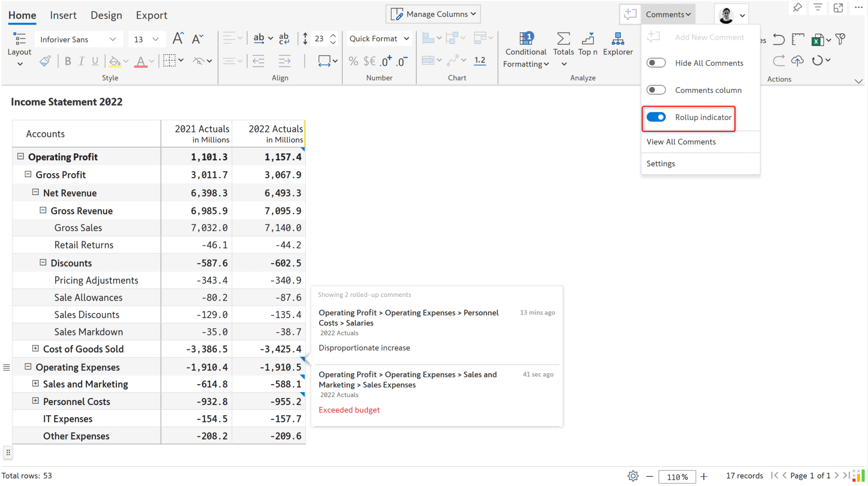Click the cloud upload icon in Actions

point(797,61)
